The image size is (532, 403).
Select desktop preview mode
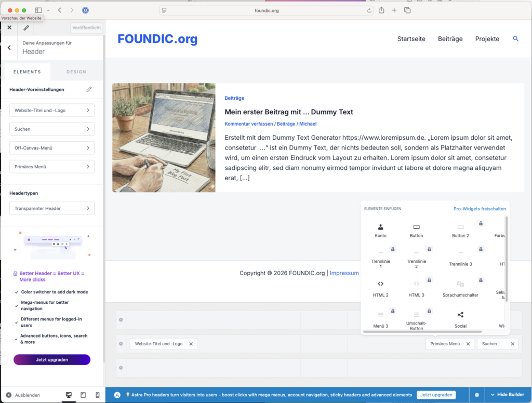click(69, 395)
